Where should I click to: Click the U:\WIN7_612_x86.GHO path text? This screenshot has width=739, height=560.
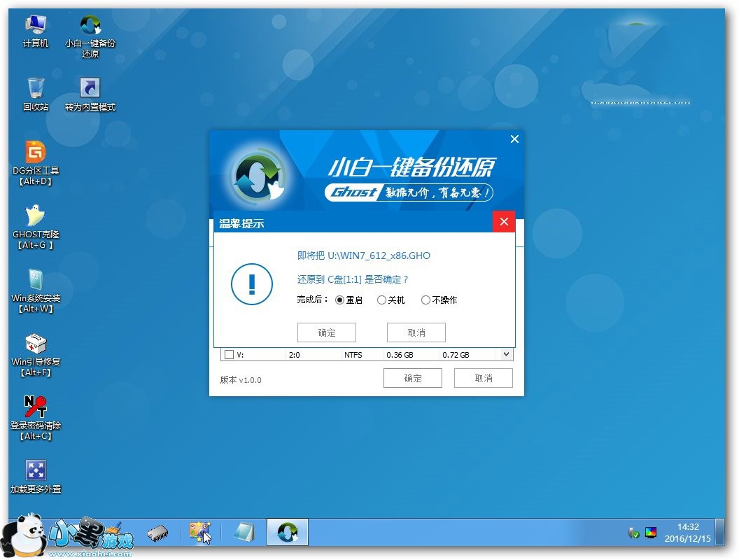click(x=379, y=256)
